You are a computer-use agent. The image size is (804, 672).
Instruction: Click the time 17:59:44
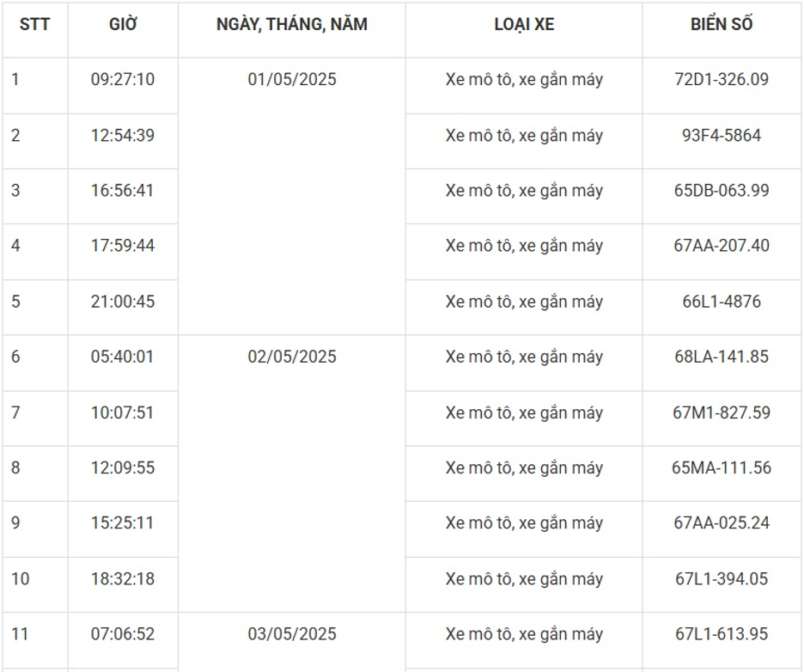pyautogui.click(x=123, y=246)
